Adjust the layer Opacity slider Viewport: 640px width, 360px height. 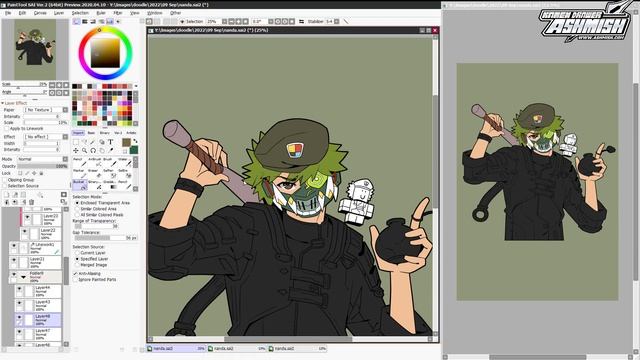[42, 167]
